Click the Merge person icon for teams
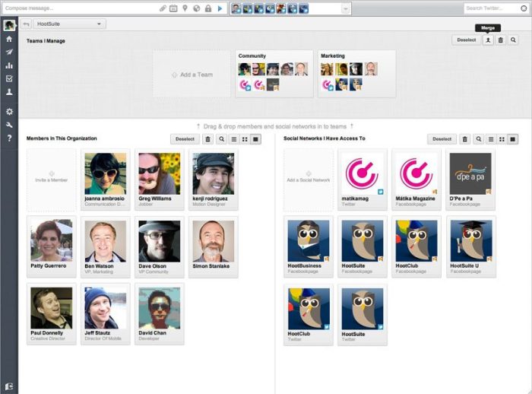 pyautogui.click(x=488, y=40)
